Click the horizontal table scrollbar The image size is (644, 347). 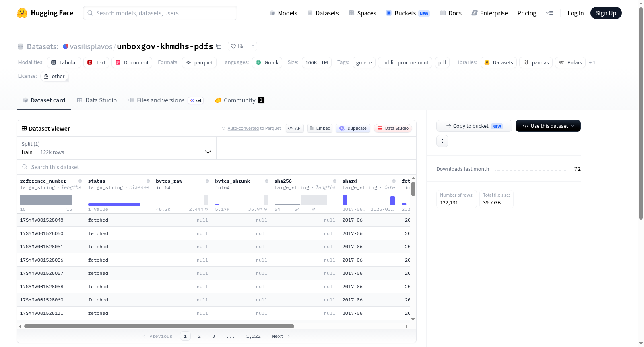[159, 326]
